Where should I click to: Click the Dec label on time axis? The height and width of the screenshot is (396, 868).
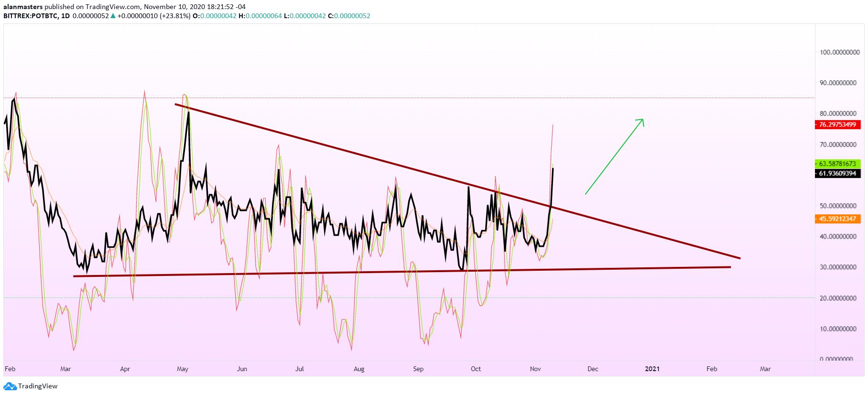coord(593,369)
